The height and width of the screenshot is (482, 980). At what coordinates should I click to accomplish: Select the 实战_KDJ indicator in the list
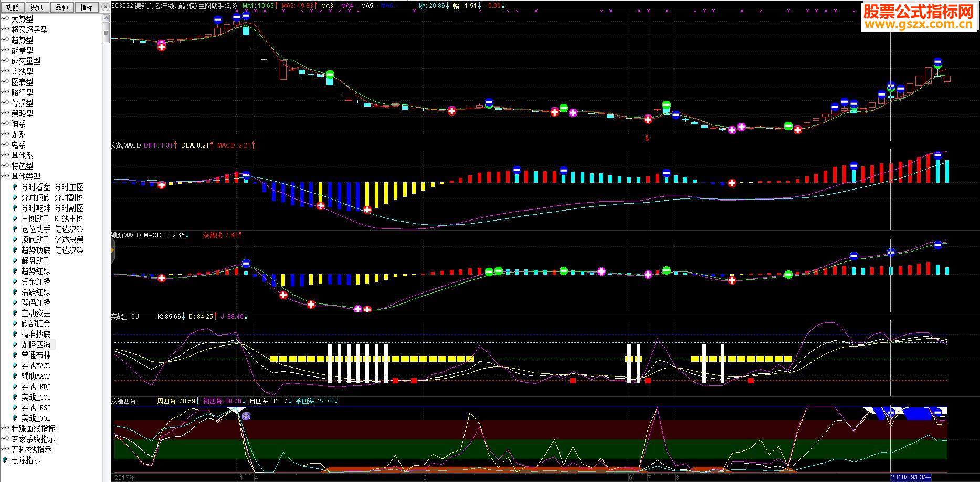pyautogui.click(x=36, y=386)
